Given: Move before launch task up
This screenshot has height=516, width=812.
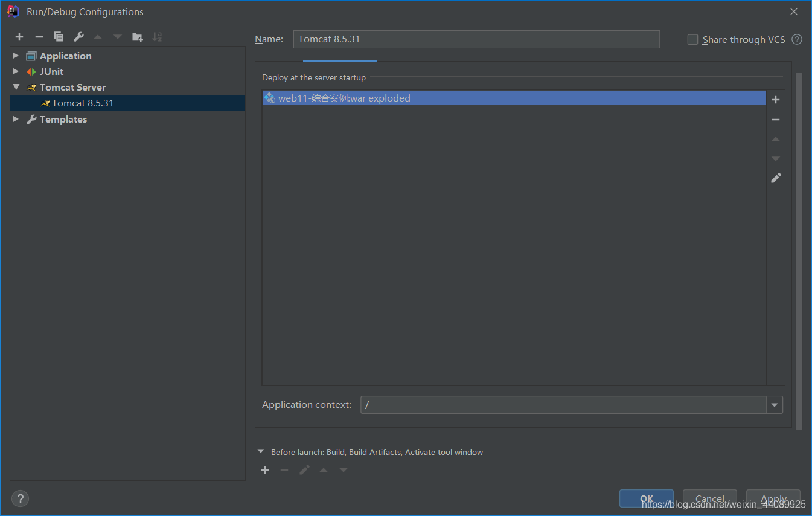Looking at the screenshot, I should (x=324, y=470).
